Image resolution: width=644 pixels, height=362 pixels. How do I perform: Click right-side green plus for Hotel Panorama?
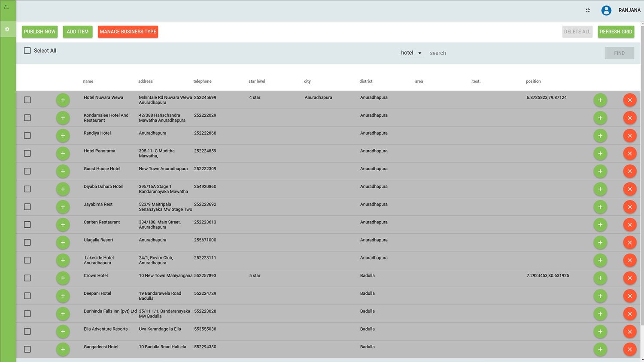(600, 154)
